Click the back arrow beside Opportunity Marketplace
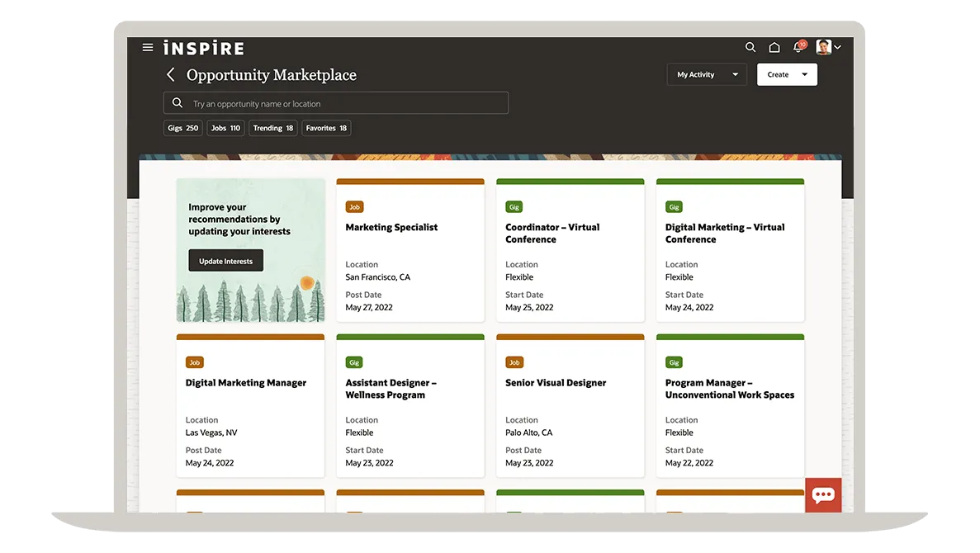The width and height of the screenshot is (980, 553). click(x=171, y=75)
